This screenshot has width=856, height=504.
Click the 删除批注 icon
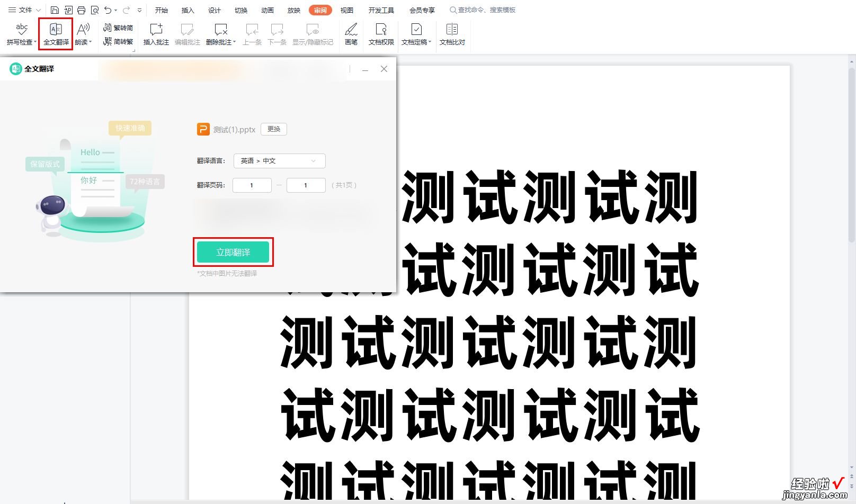220,29
